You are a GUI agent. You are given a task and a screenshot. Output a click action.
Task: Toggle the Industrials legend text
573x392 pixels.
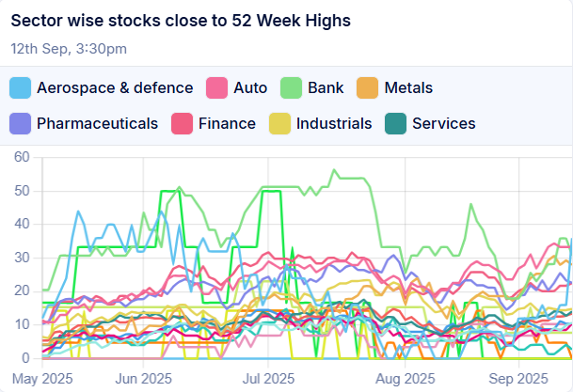[x=334, y=123]
